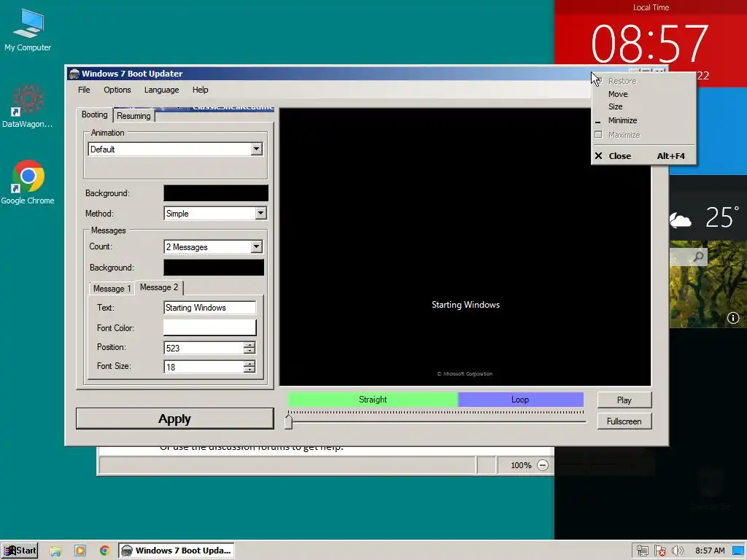Click the Font Size value field
Viewport: 747px width, 560px height.
tap(204, 367)
